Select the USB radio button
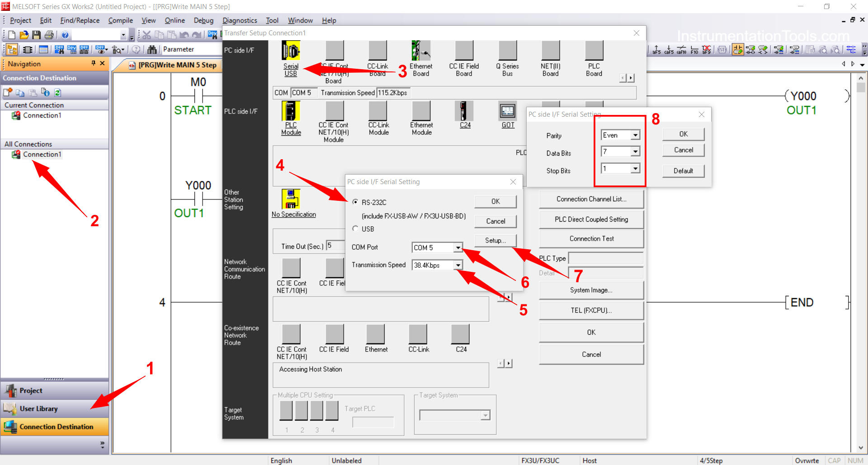The width and height of the screenshot is (868, 465). pos(355,228)
